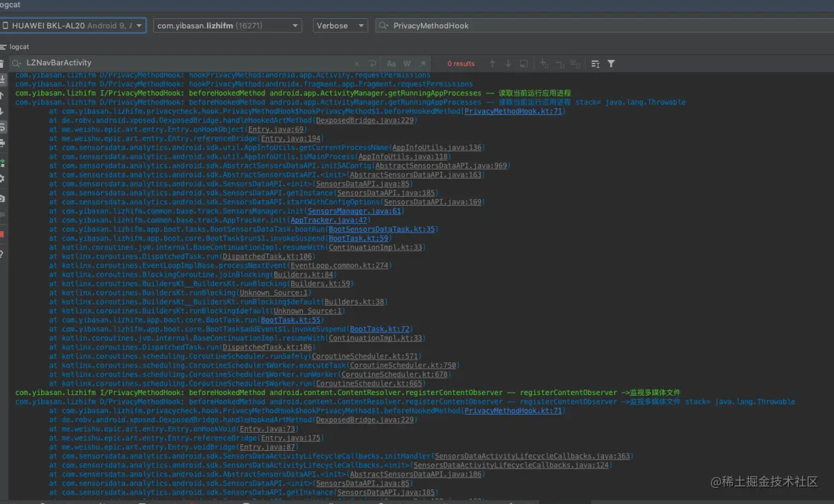Open the search history magnifier in the PrivacyMethodHook filter
834x504 pixels.
(x=384, y=26)
